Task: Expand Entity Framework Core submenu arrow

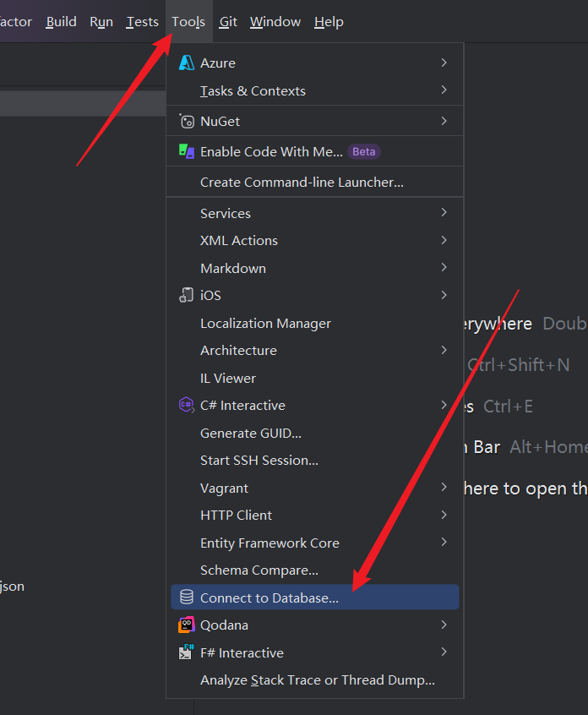Action: [444, 542]
